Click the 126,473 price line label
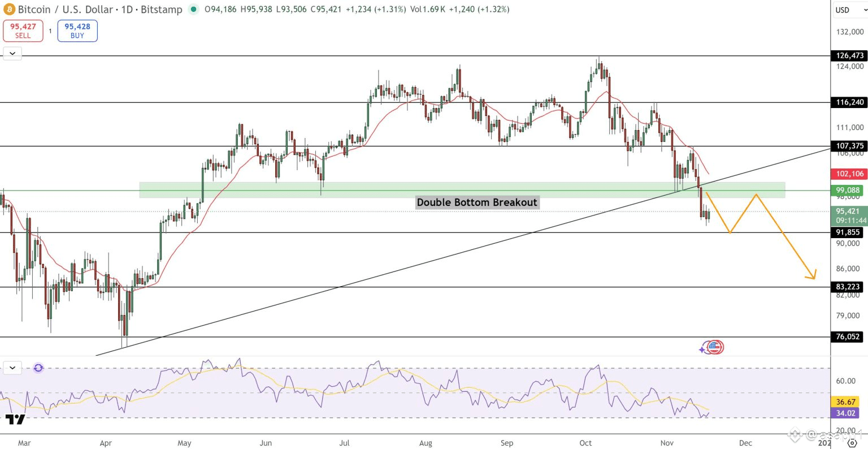The width and height of the screenshot is (868, 449). [x=850, y=55]
